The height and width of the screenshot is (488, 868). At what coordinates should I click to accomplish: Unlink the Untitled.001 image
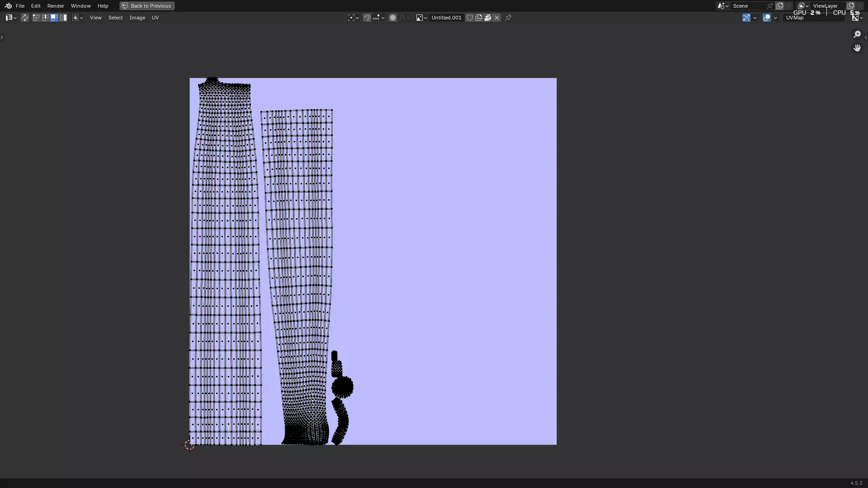(497, 18)
